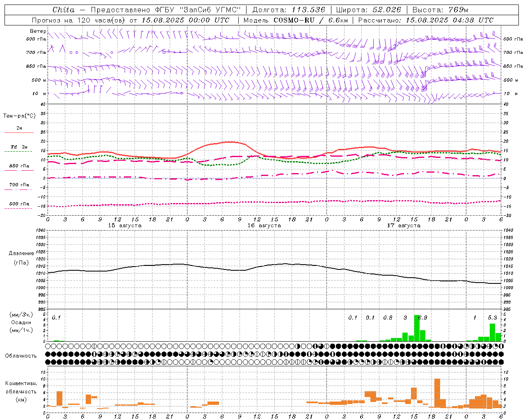Click the 'Давление' pressure panel label
The height and width of the screenshot is (420, 525).
(x=21, y=253)
